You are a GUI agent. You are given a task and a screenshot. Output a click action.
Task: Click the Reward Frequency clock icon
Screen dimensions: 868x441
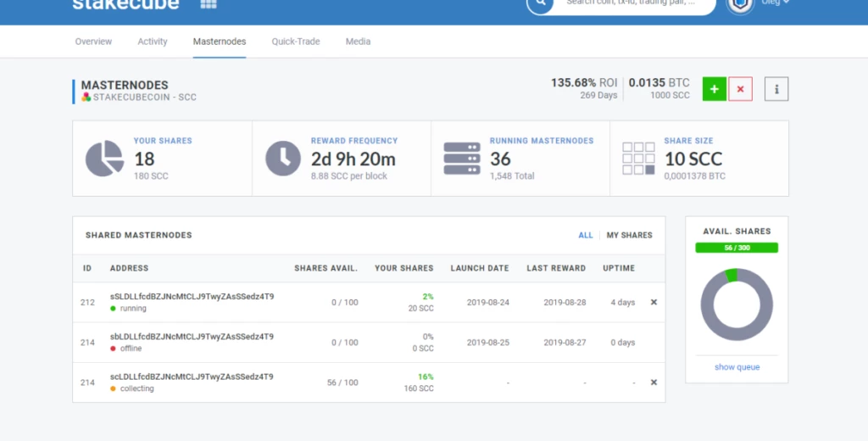[x=283, y=159]
